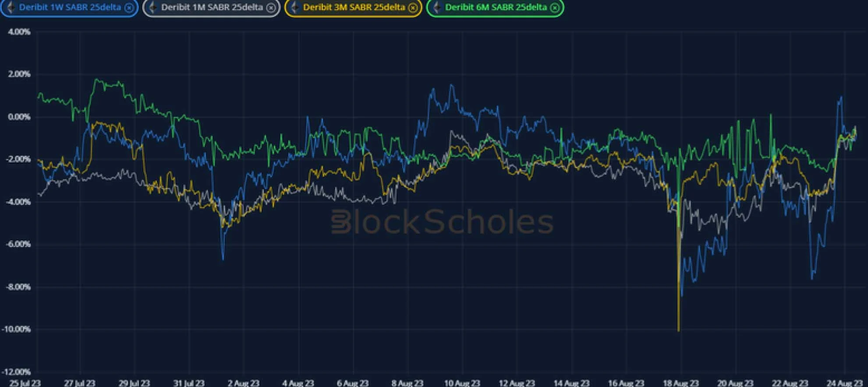Click the Ethereum icon on the 3M chip
The width and height of the screenshot is (868, 387).
pyautogui.click(x=295, y=7)
